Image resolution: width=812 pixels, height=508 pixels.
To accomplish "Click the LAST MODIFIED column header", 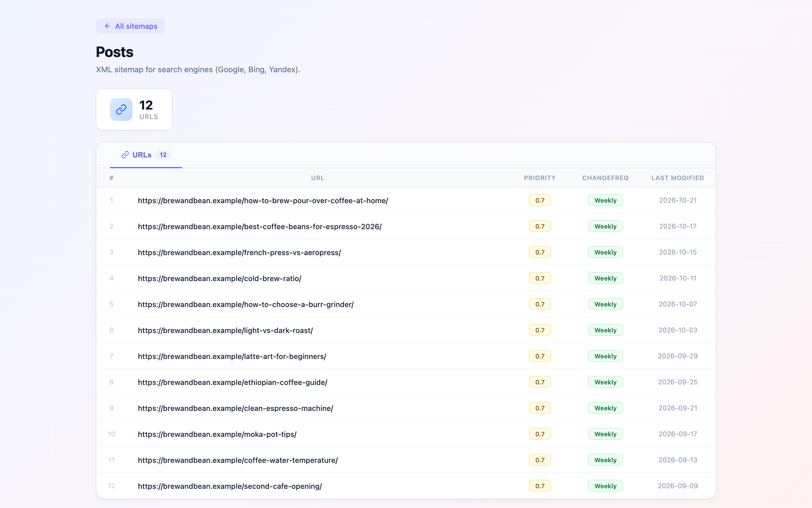I will pyautogui.click(x=678, y=178).
